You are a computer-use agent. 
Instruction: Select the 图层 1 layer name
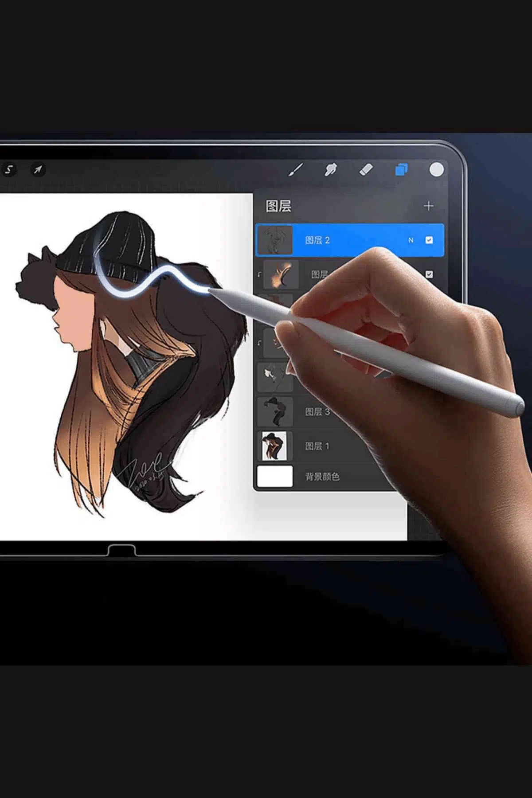tap(317, 446)
